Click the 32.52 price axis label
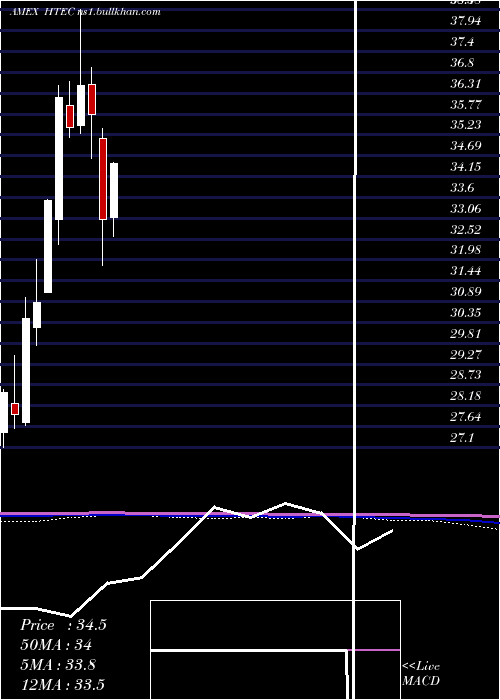The width and height of the screenshot is (500, 700). [x=466, y=229]
